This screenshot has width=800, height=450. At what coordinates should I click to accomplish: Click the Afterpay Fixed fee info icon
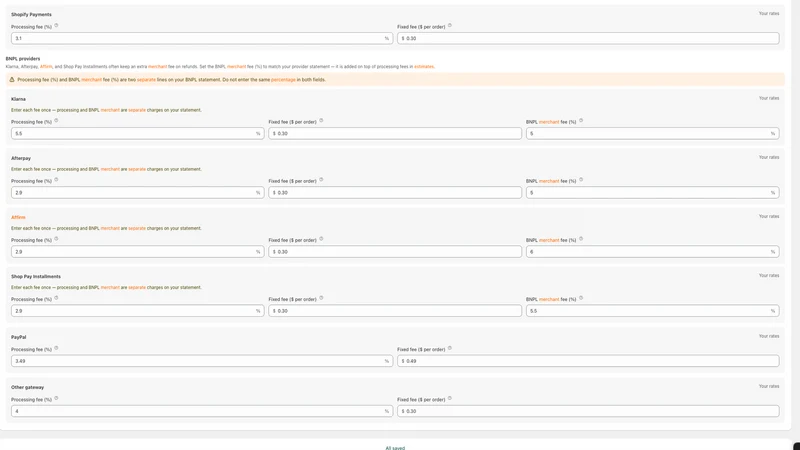pyautogui.click(x=321, y=180)
